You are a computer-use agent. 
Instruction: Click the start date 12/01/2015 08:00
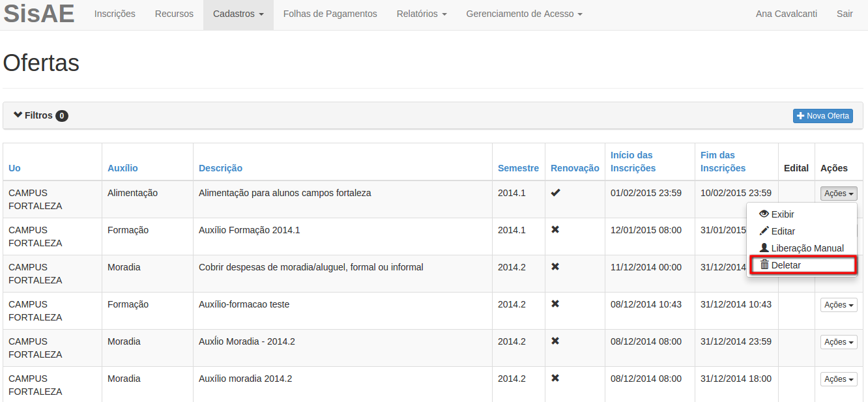click(x=646, y=230)
